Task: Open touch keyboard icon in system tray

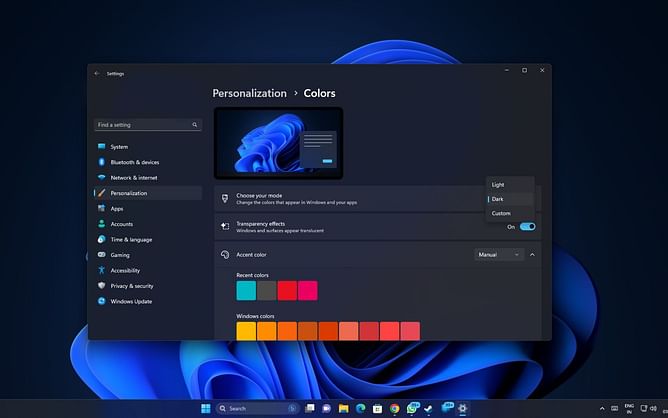Action: (x=614, y=409)
